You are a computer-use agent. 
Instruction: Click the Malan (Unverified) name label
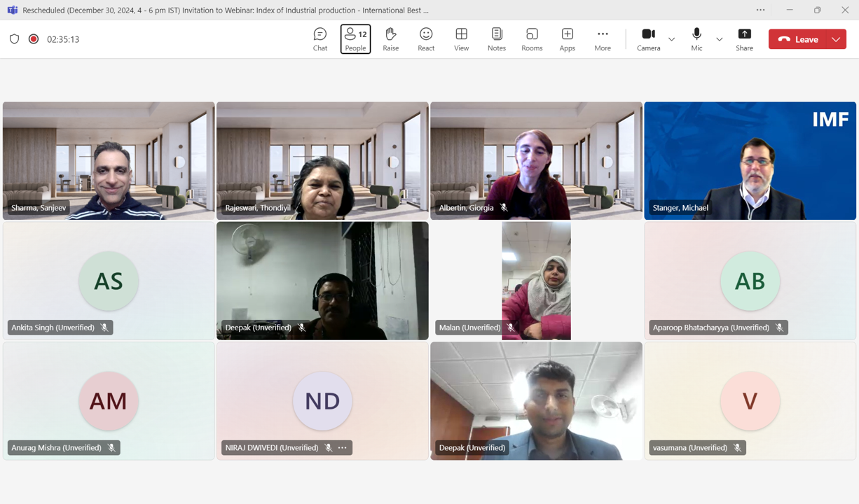[x=469, y=328]
